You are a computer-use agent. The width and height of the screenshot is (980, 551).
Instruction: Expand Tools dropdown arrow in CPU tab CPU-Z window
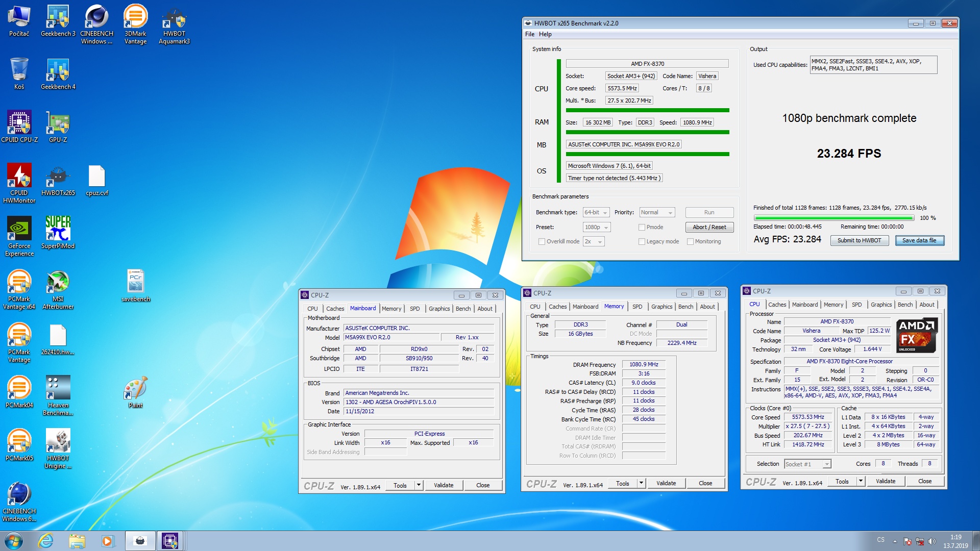[x=861, y=481]
